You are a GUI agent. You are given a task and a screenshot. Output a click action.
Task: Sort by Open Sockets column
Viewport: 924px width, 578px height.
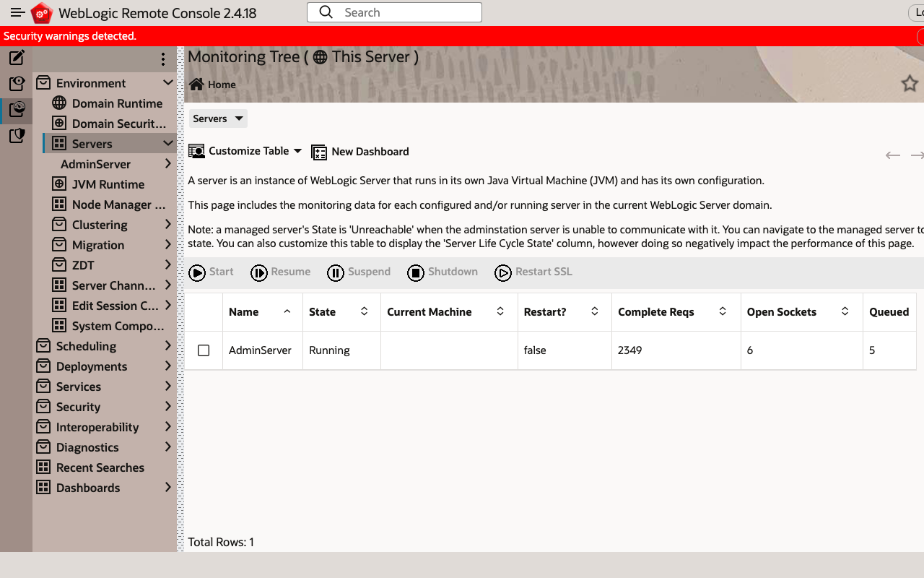point(802,312)
